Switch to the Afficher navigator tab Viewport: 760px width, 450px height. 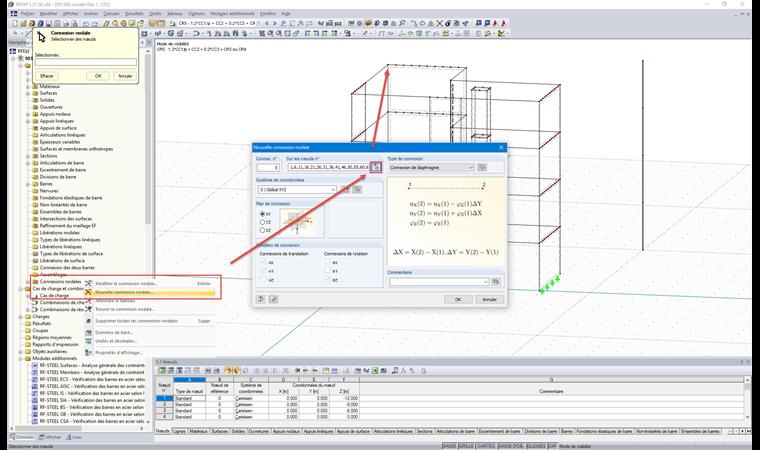tap(50, 437)
